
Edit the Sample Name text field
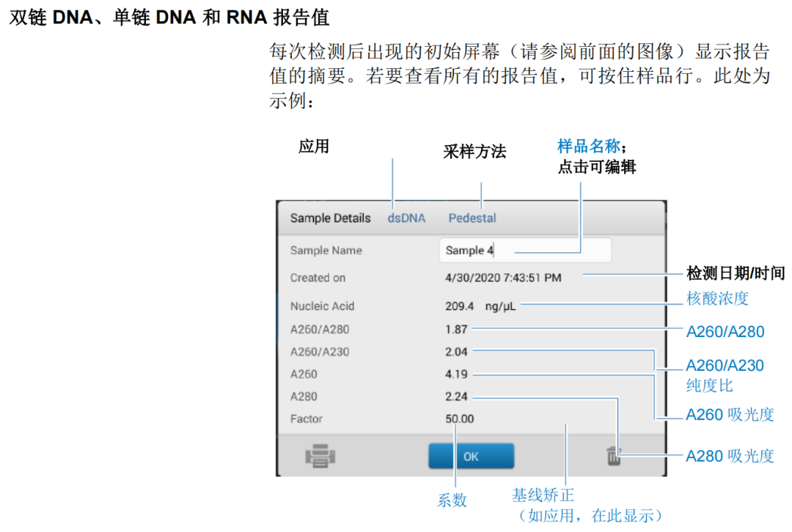(x=524, y=250)
